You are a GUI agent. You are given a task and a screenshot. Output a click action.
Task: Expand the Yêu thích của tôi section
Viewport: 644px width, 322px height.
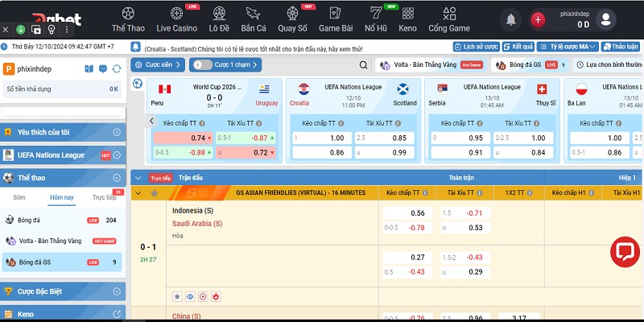(117, 132)
